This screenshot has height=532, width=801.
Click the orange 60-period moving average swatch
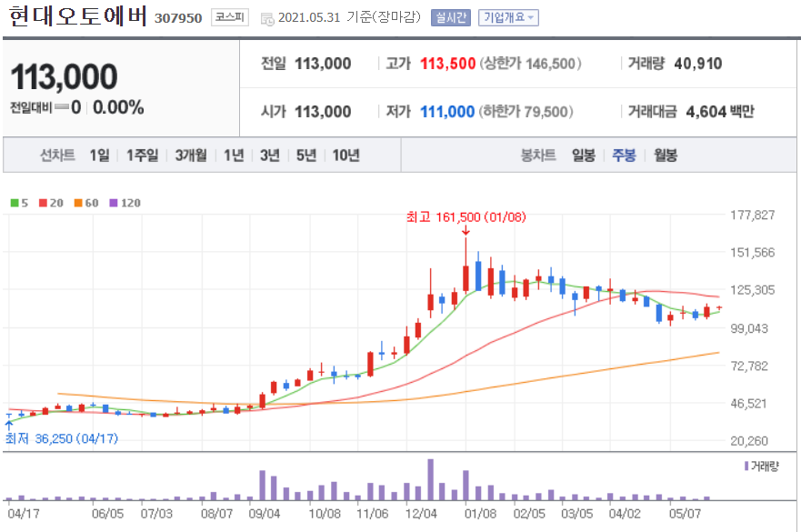[x=78, y=203]
